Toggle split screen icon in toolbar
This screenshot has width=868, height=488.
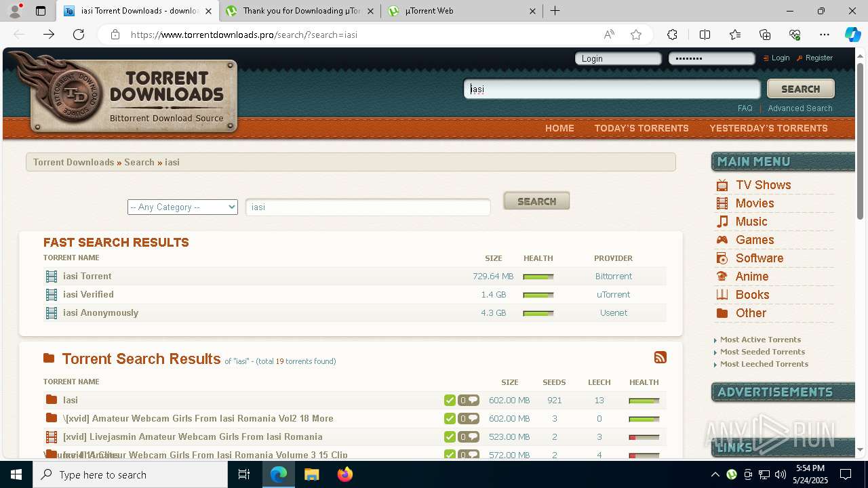click(705, 35)
